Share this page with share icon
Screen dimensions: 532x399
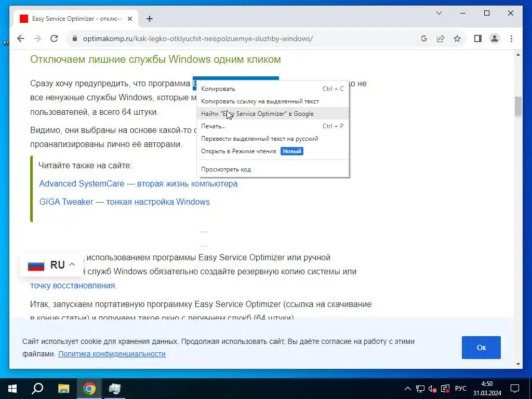[x=441, y=38]
